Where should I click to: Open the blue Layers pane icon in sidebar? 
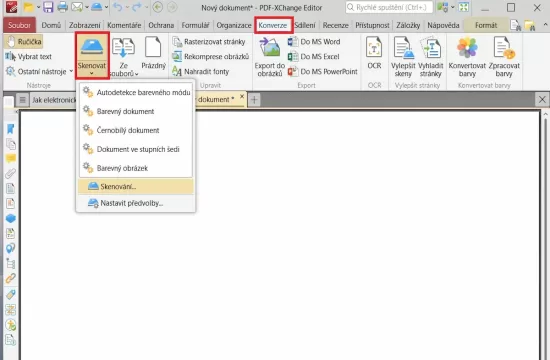[x=11, y=218]
